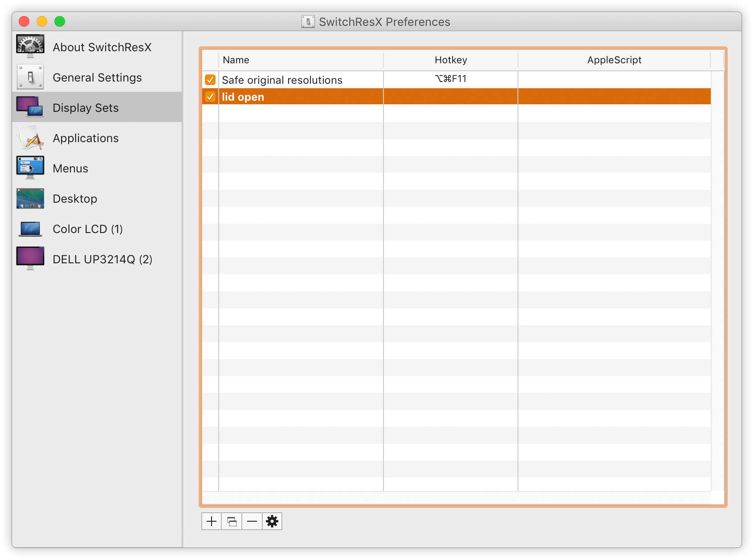
Task: Select the Desktop wallpaper icon
Action: pyautogui.click(x=30, y=198)
